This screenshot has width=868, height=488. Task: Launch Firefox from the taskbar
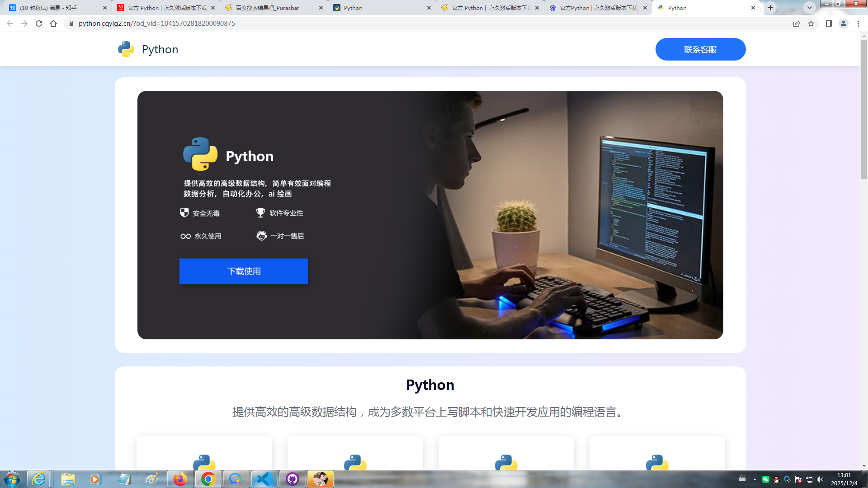180,479
